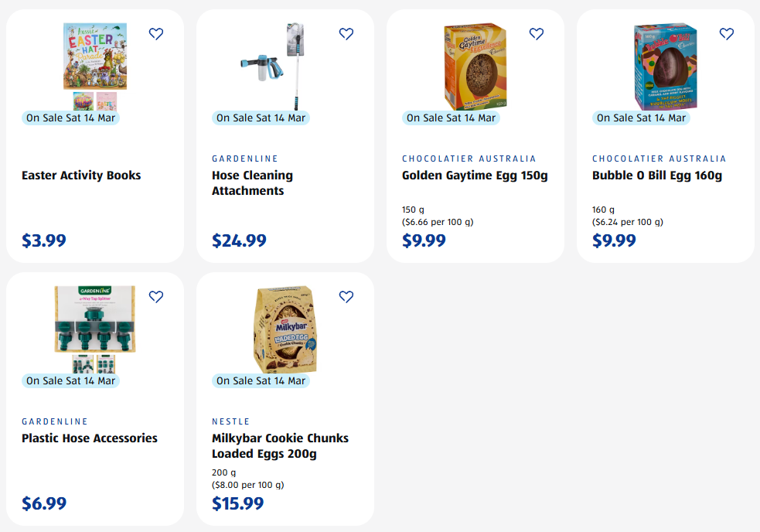This screenshot has height=532, width=760.
Task: Toggle wishlist heart for Plastic Hose Accessories
Action: tap(156, 297)
